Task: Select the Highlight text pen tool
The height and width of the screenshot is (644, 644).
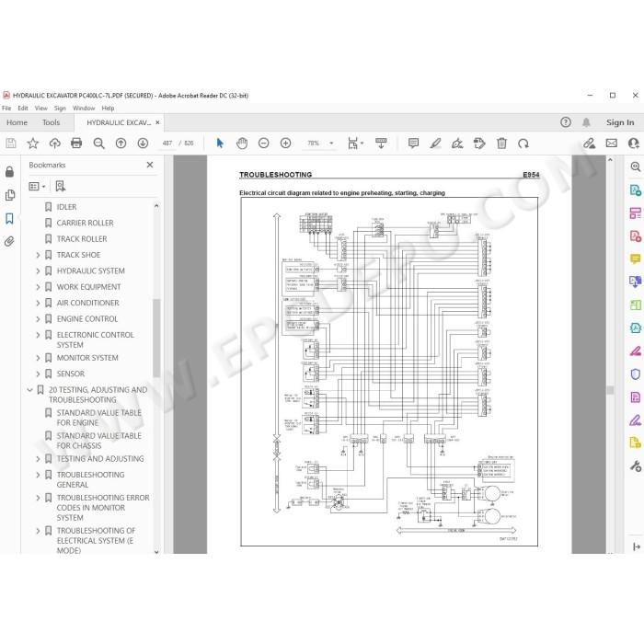Action: (435, 143)
